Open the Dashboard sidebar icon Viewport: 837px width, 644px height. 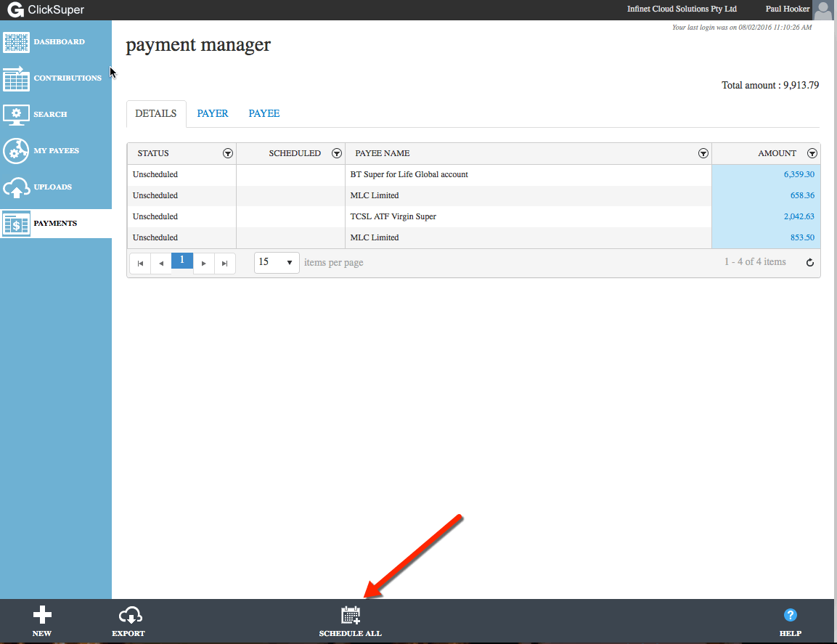tap(16, 42)
